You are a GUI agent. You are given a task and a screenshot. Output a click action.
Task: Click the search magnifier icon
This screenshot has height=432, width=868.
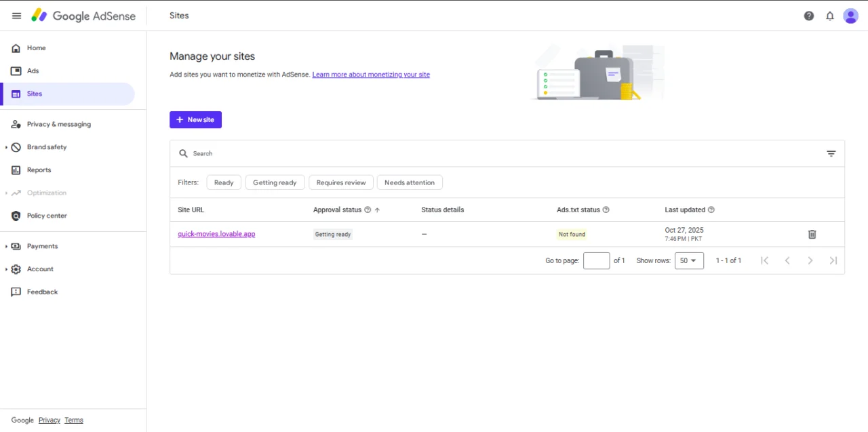pos(183,153)
